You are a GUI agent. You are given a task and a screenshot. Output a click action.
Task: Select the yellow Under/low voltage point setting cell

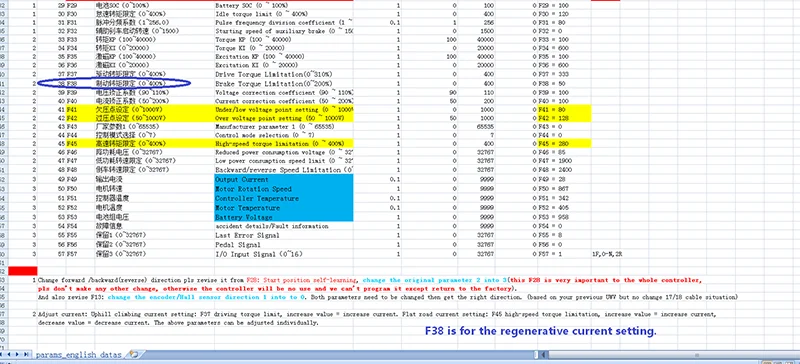[x=283, y=110]
